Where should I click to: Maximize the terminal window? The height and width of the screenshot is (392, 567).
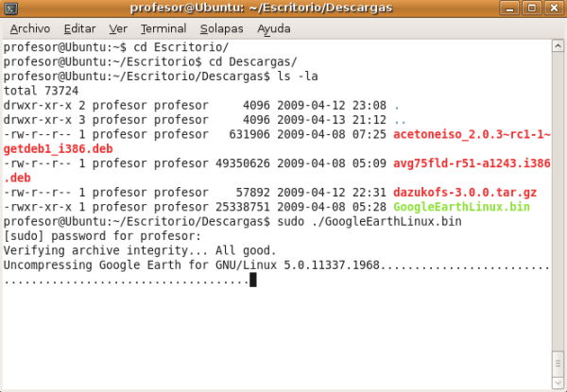(534, 9)
